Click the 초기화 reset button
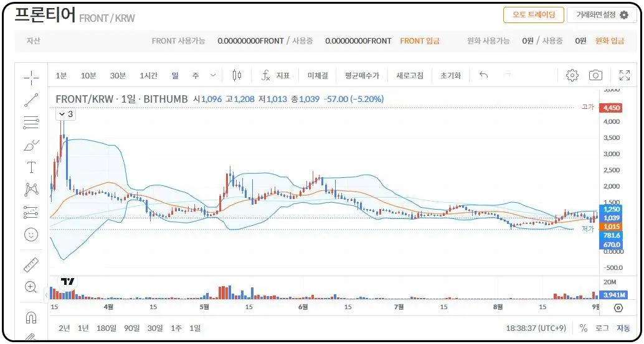Viewport: 644px width, 344px height. [450, 75]
